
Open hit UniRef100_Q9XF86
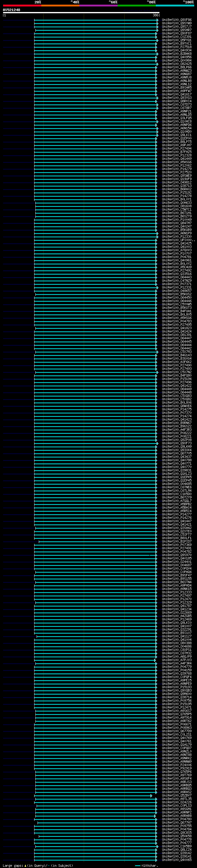[176, 20]
